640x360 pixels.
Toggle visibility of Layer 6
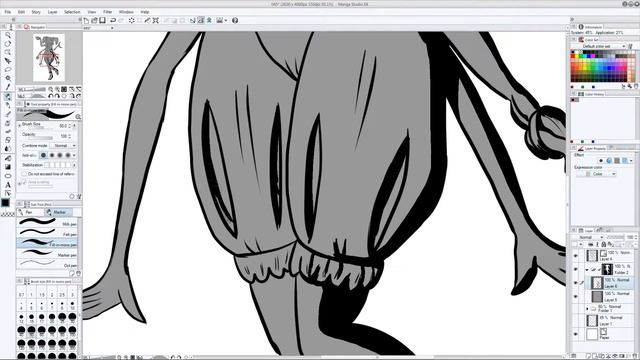coord(576,283)
